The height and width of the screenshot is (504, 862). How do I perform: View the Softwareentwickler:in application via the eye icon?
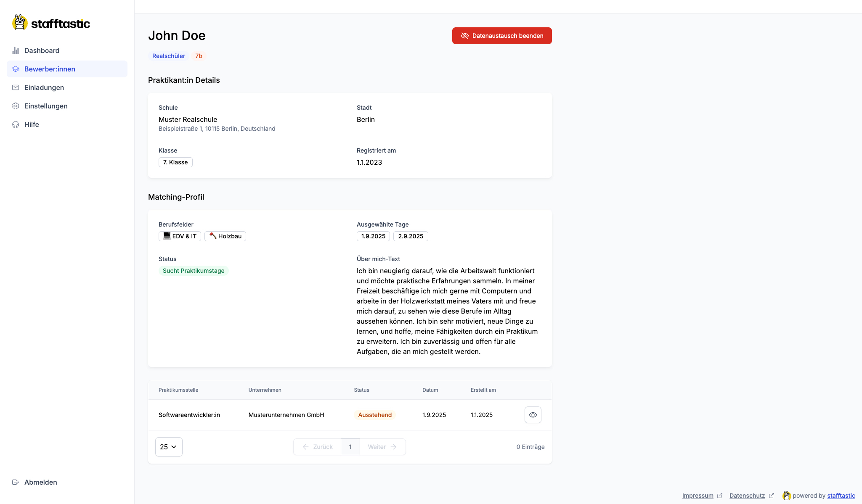point(533,415)
